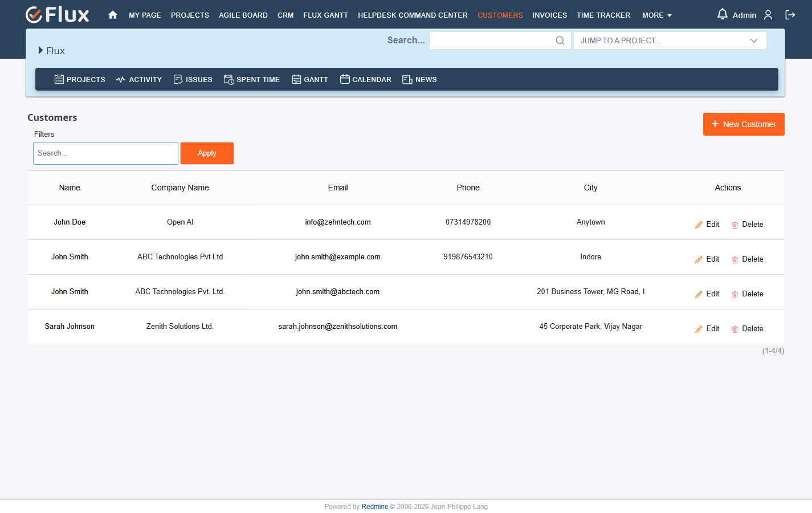Click the search magnifier icon
This screenshot has height=513, width=812.
pyautogui.click(x=560, y=40)
